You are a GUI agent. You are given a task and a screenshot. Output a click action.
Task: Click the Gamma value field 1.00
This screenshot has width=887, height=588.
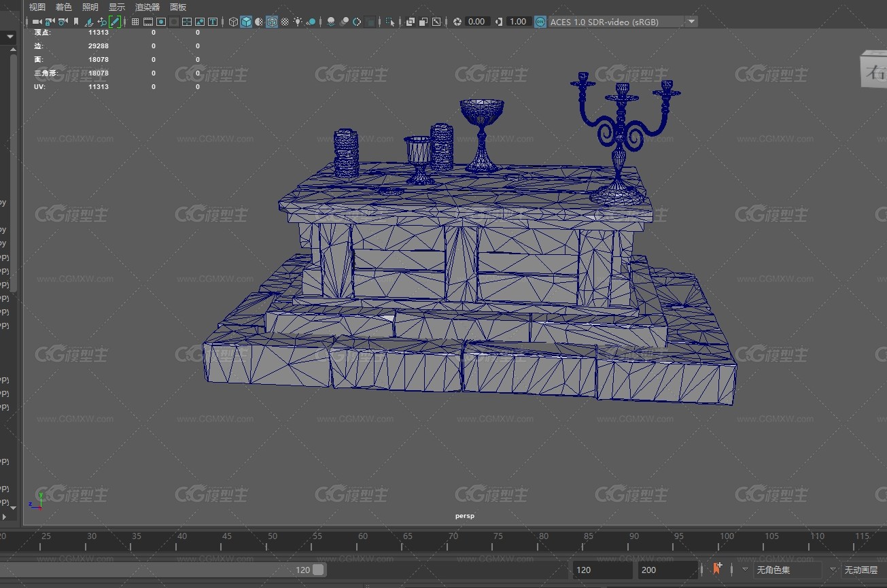(x=518, y=22)
